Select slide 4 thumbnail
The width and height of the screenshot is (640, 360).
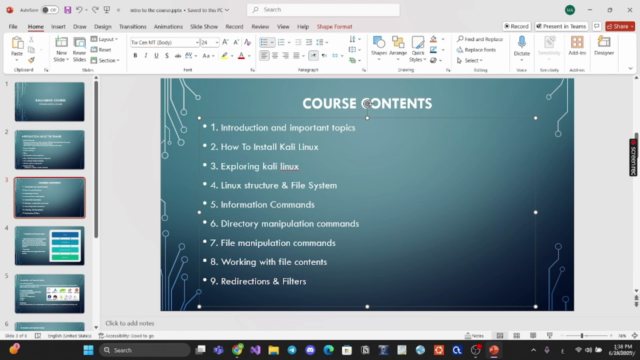[49, 246]
